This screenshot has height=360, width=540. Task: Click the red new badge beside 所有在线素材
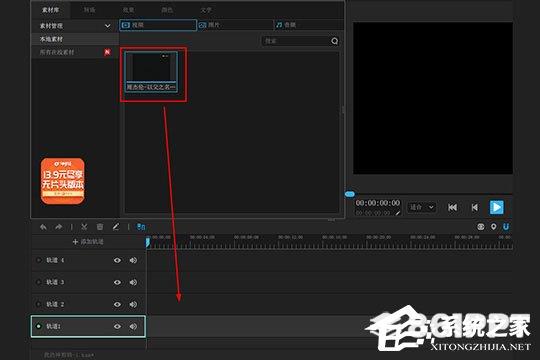pos(107,52)
